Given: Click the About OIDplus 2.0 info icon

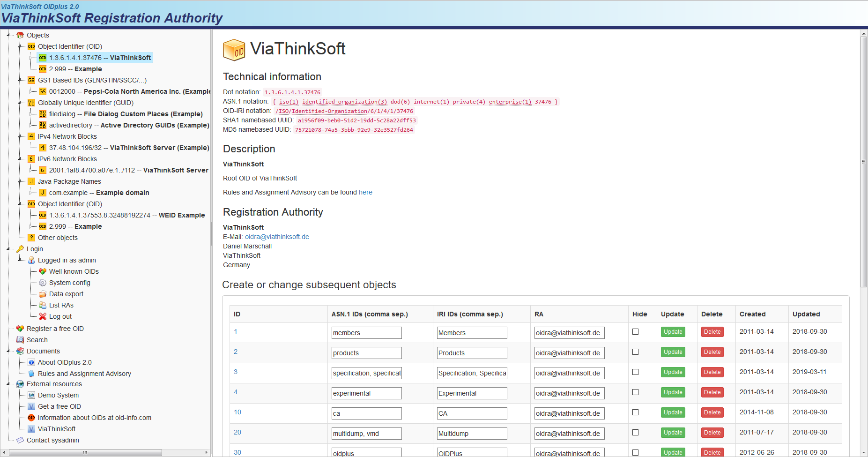Looking at the screenshot, I should pyautogui.click(x=31, y=362).
